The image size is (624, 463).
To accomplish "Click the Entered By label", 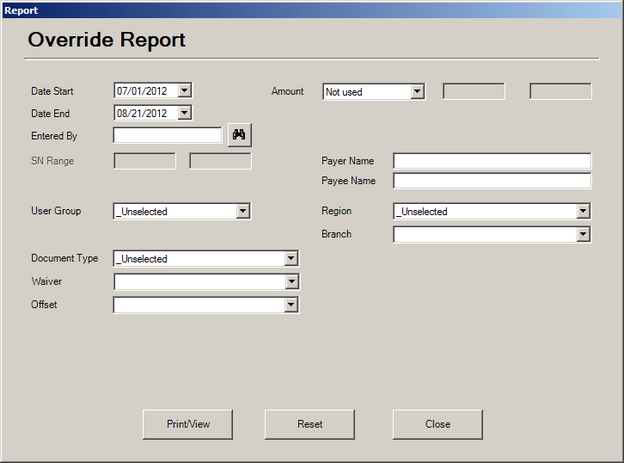I will point(54,136).
